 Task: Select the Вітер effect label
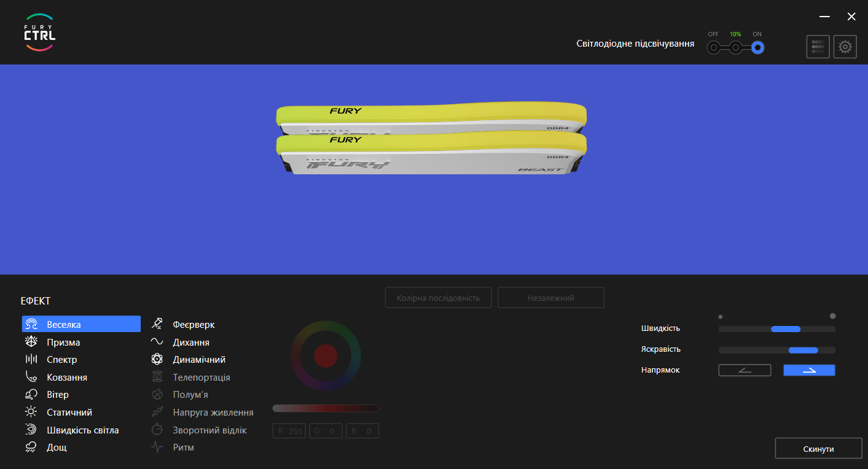click(x=58, y=394)
